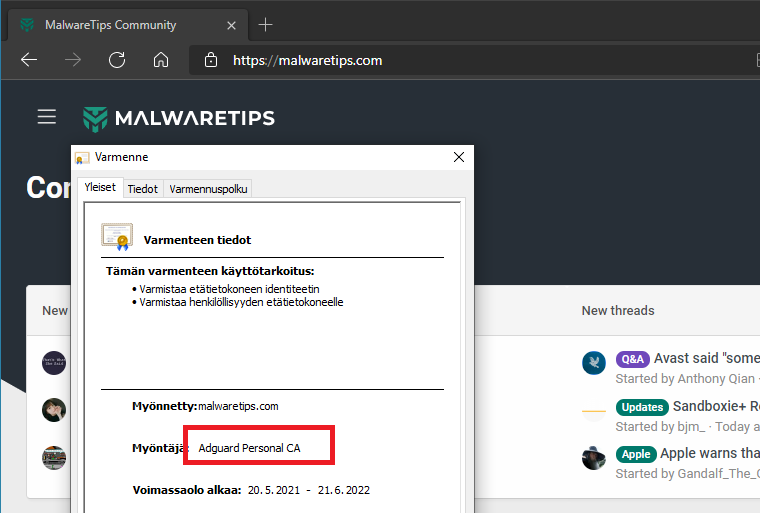Open the Varmennuspolku tab
This screenshot has width=760, height=513.
click(x=208, y=189)
